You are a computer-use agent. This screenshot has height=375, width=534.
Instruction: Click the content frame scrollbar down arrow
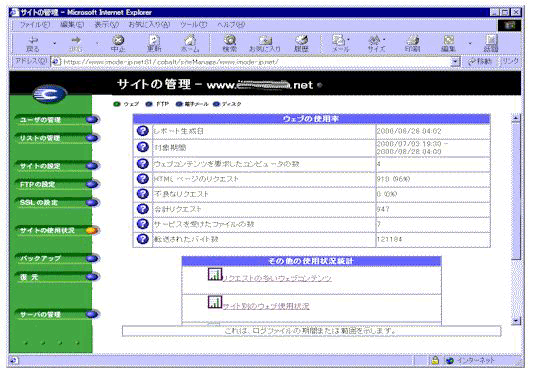(516, 321)
